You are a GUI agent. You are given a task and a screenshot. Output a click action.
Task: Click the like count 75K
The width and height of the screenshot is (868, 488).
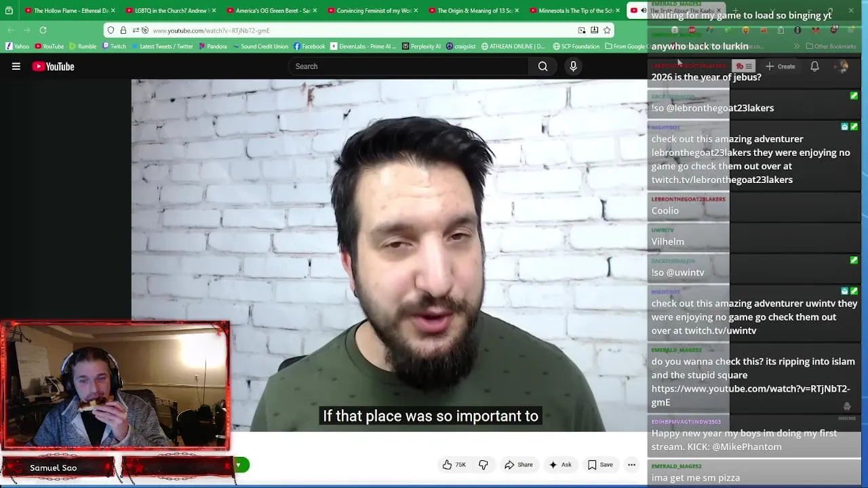pyautogui.click(x=460, y=465)
